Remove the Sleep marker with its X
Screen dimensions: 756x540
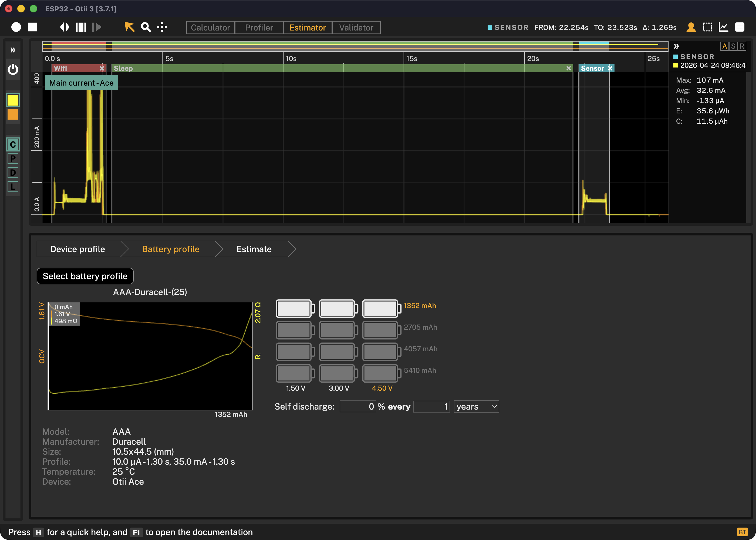click(569, 68)
